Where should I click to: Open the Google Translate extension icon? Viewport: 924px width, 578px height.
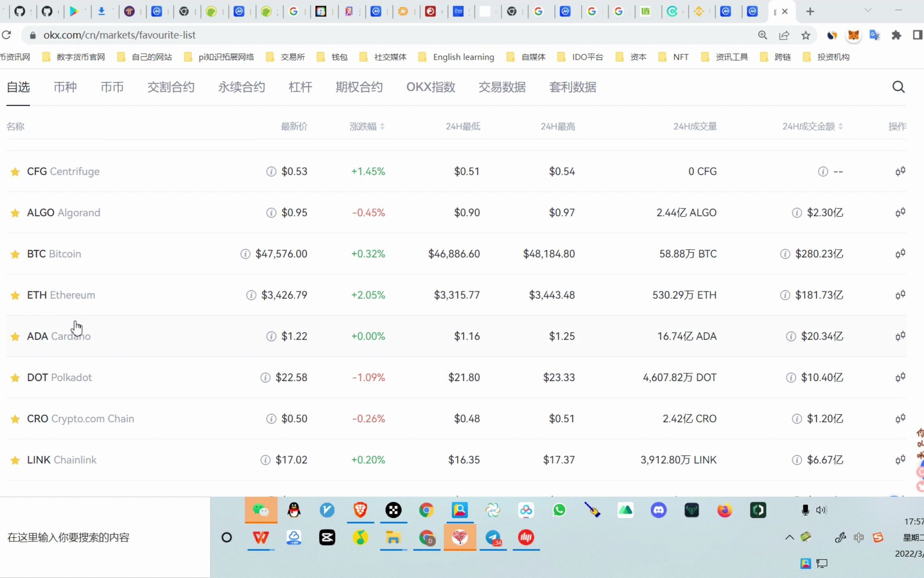[x=875, y=35]
